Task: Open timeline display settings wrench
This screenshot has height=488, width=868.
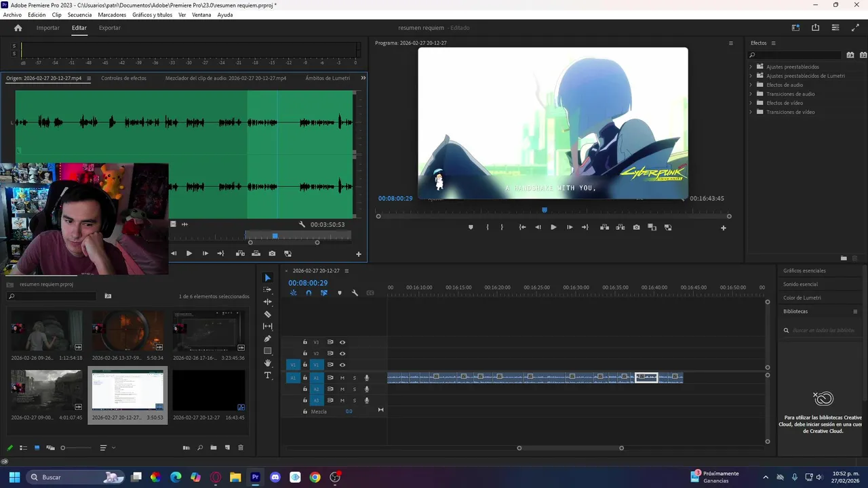Action: [x=355, y=293]
